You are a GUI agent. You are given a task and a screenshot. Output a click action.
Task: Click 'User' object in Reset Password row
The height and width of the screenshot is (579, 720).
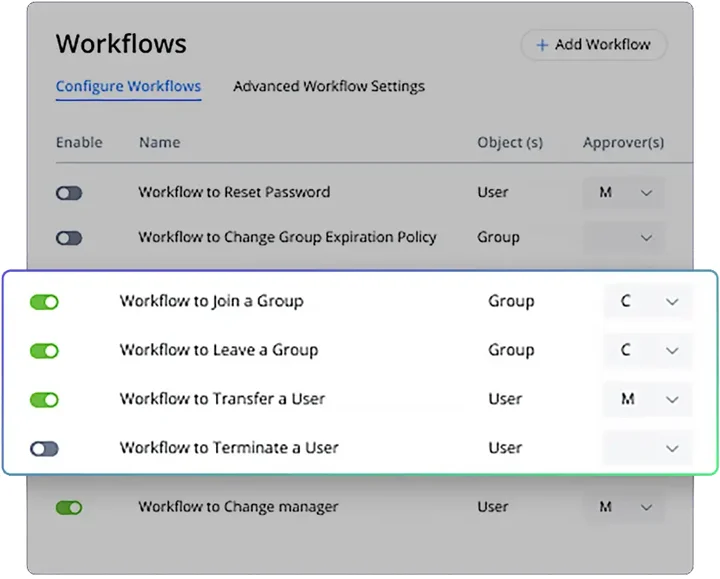click(x=493, y=192)
